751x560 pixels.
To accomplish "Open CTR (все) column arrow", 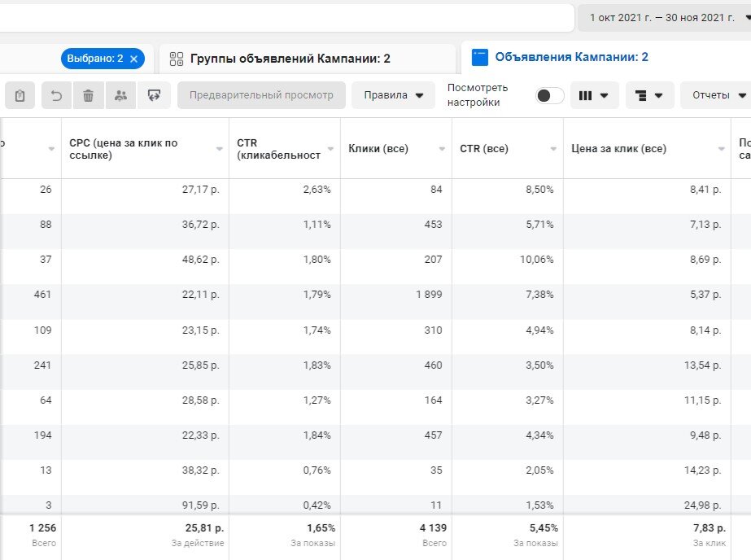I will pyautogui.click(x=553, y=149).
